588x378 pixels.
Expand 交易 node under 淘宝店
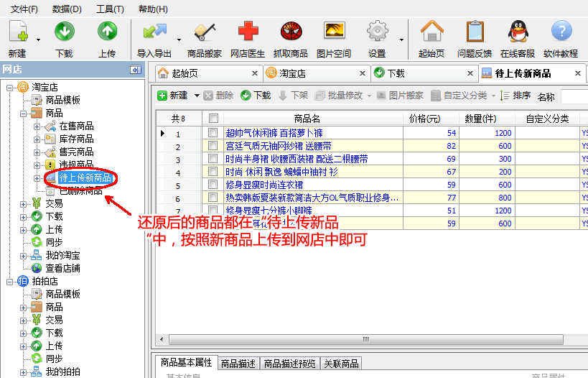(x=23, y=204)
